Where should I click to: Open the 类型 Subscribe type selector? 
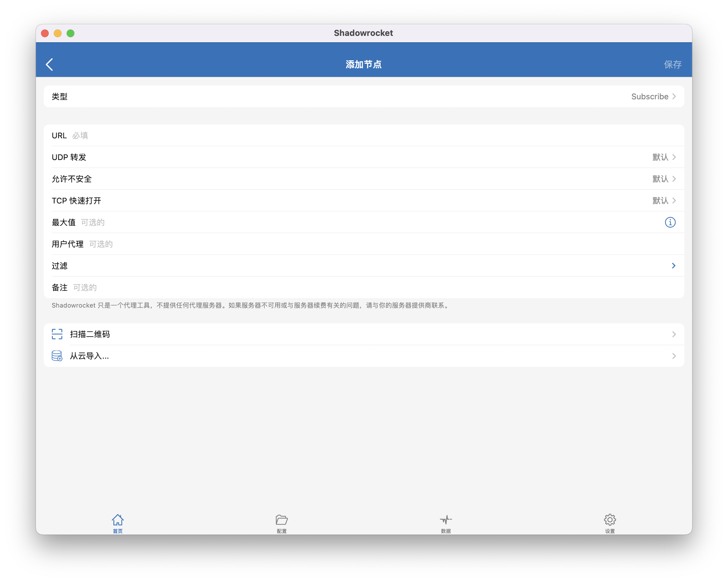tap(364, 96)
